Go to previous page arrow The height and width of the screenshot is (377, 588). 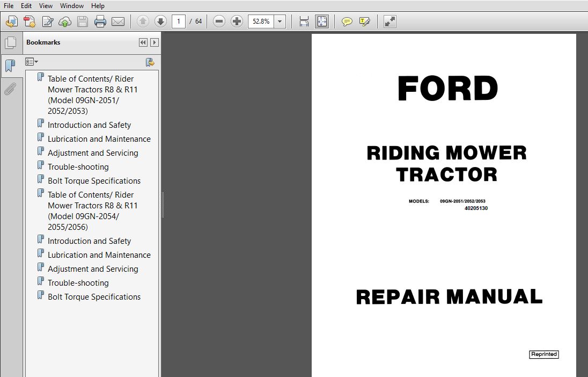click(143, 21)
